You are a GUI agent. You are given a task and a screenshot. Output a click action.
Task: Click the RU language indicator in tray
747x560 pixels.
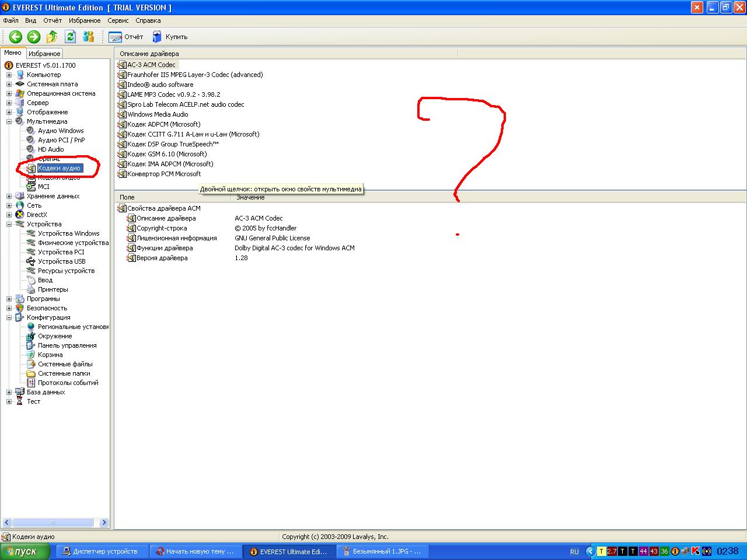(574, 551)
